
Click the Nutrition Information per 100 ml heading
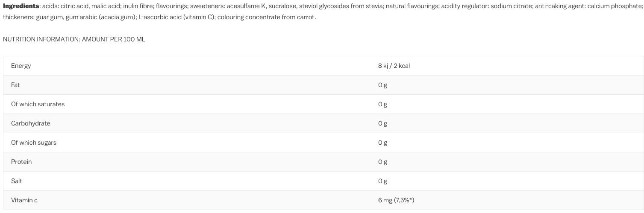74,39
